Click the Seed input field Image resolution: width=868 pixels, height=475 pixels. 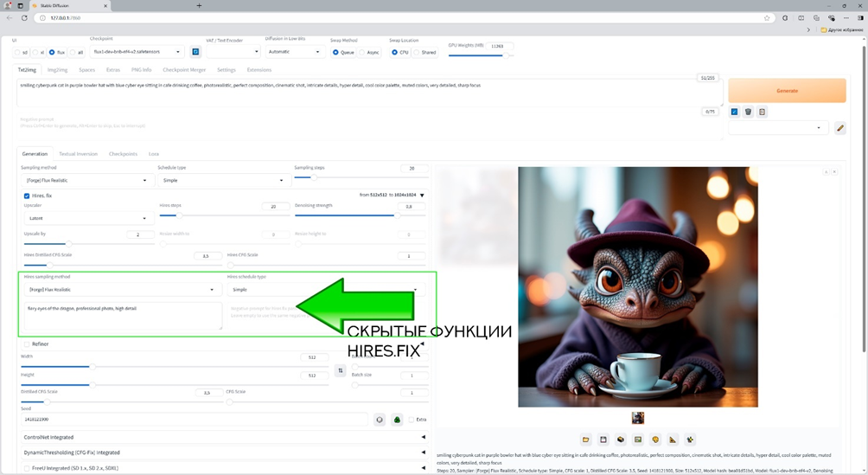(195, 420)
